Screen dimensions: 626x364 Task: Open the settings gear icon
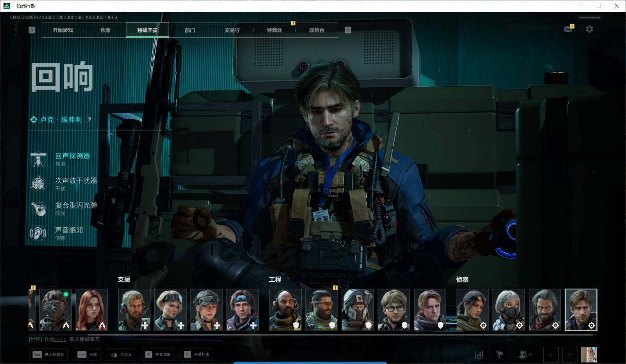[589, 29]
